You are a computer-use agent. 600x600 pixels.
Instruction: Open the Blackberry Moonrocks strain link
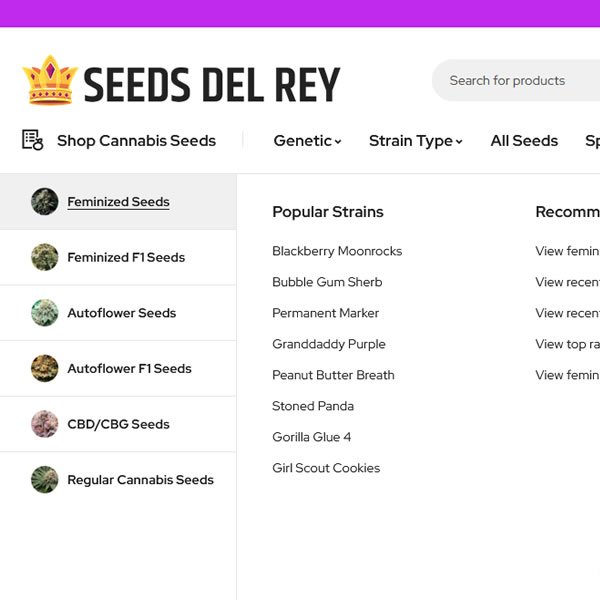pos(337,251)
